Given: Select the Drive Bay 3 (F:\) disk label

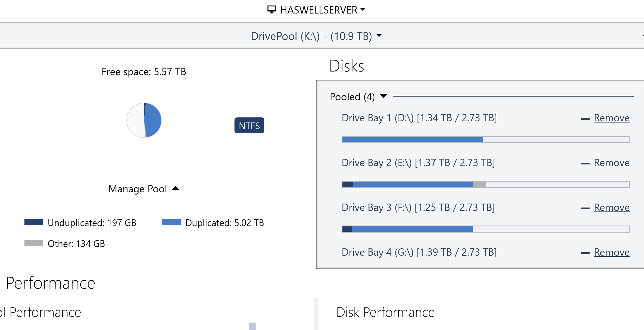Looking at the screenshot, I should tap(418, 208).
